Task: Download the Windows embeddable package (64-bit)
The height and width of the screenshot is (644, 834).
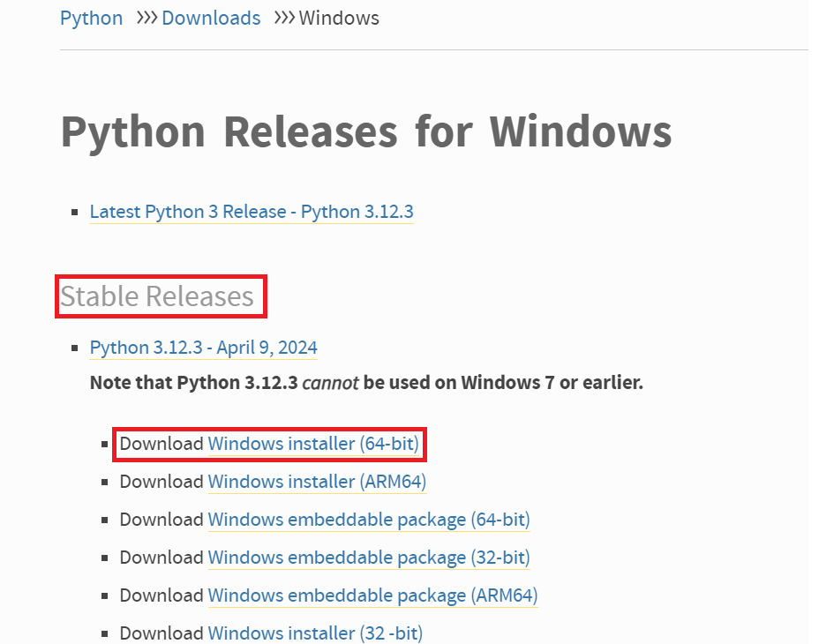Action: click(x=368, y=520)
